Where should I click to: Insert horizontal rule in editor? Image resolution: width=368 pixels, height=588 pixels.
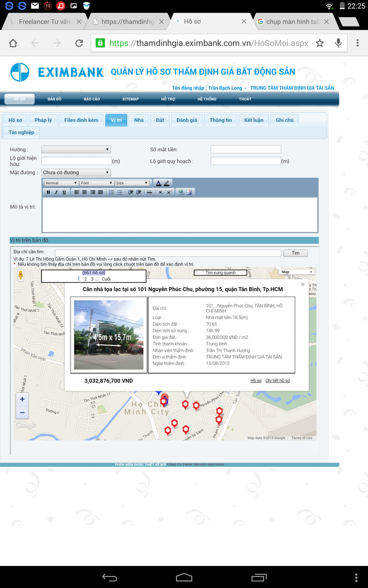point(150,193)
